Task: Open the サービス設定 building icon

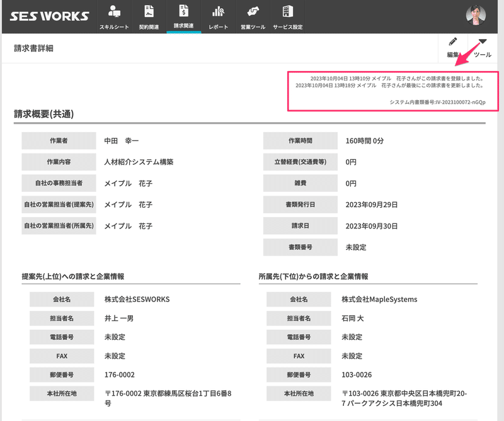Action: (288, 11)
